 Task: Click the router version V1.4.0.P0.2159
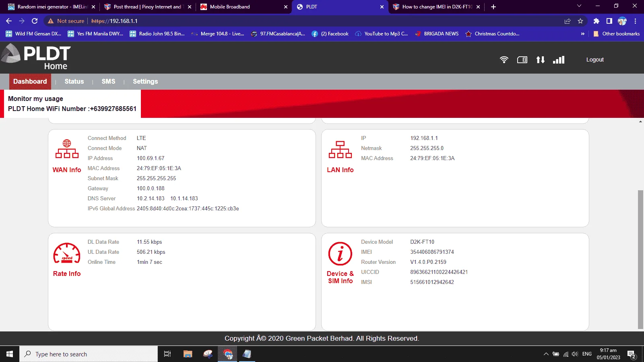pyautogui.click(x=428, y=262)
